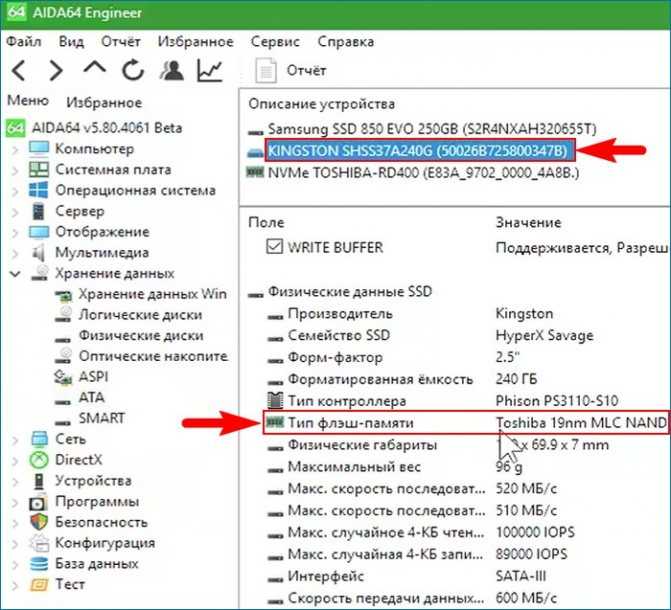
Task: Open the Справка menu
Action: click(346, 42)
